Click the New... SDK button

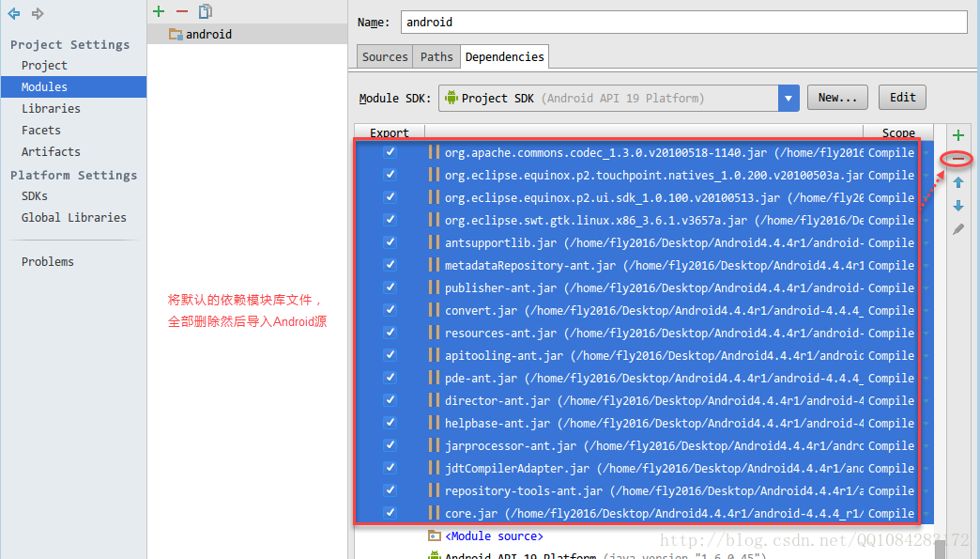[x=837, y=98]
